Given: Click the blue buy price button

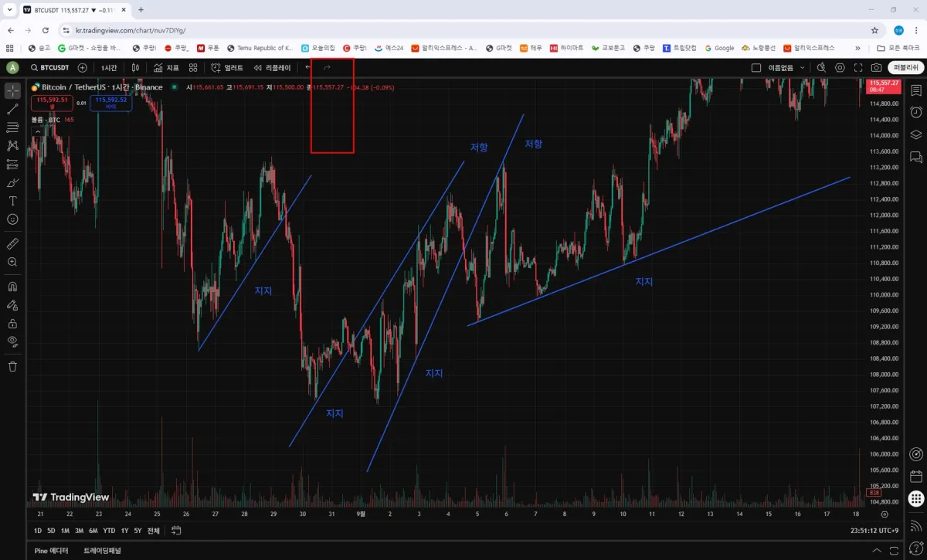Looking at the screenshot, I should 110,102.
